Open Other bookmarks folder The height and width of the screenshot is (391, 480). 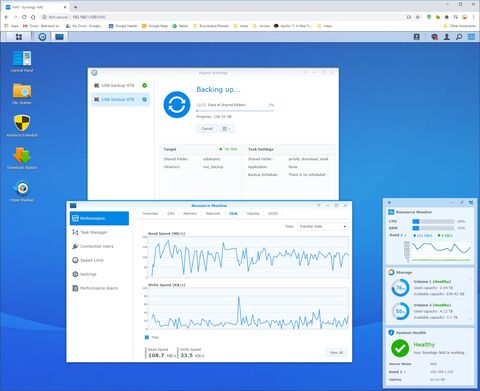[460, 26]
